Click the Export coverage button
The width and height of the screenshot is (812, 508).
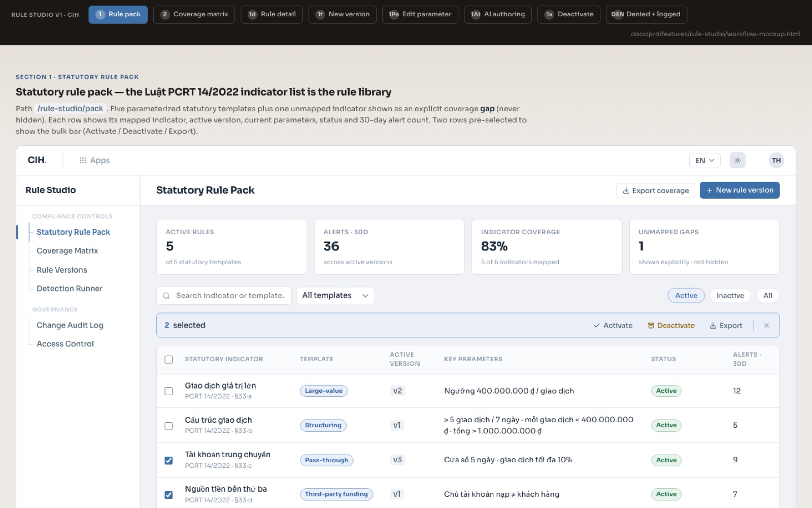click(x=656, y=190)
